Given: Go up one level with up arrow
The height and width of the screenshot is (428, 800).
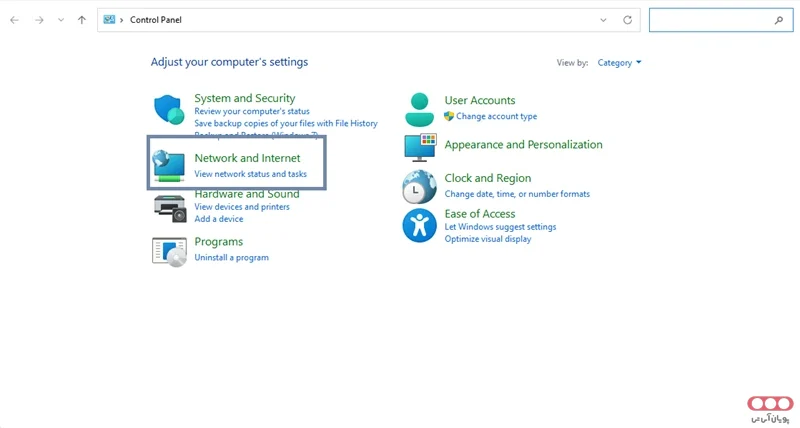Looking at the screenshot, I should point(82,20).
